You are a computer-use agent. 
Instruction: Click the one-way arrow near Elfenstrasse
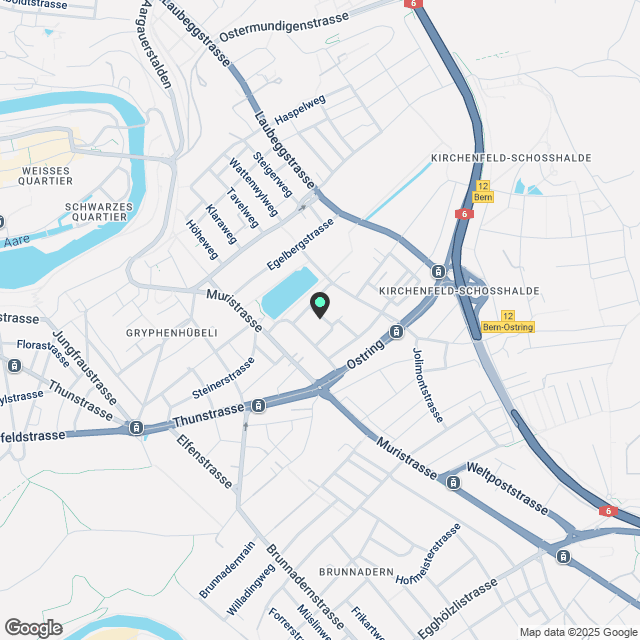[x=246, y=427]
